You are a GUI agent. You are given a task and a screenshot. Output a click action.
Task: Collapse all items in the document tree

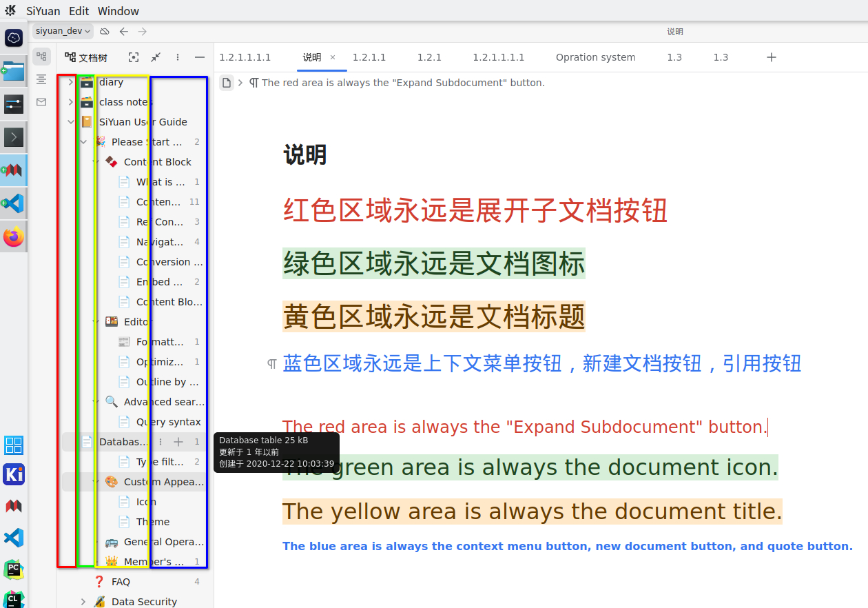[156, 57]
